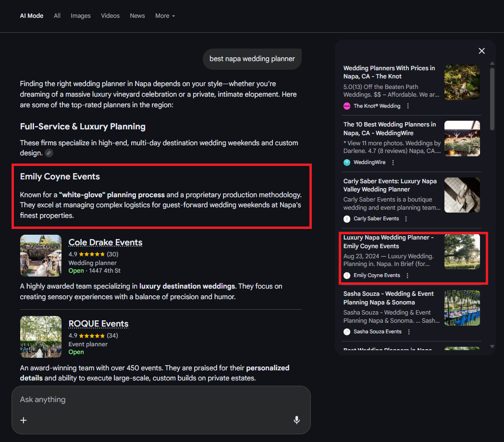Open Sasha Souza Wedding & Event Planning link
Image resolution: width=504 pixels, height=442 pixels.
[388, 298]
